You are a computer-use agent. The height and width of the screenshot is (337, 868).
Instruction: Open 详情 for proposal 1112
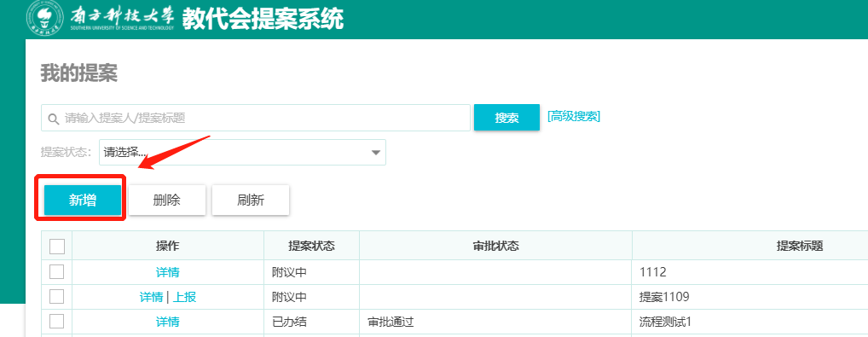tap(168, 273)
